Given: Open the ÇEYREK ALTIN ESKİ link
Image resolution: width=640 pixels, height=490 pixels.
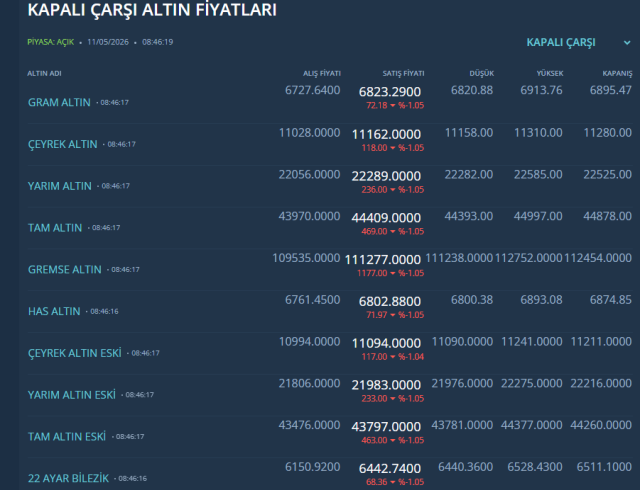Looking at the screenshot, I should pos(75,353).
